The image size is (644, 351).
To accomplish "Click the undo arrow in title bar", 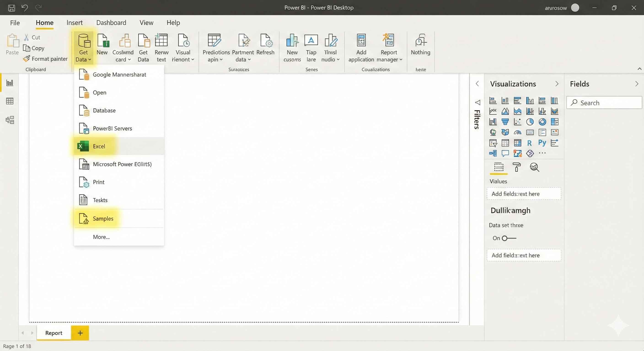I will [24, 8].
